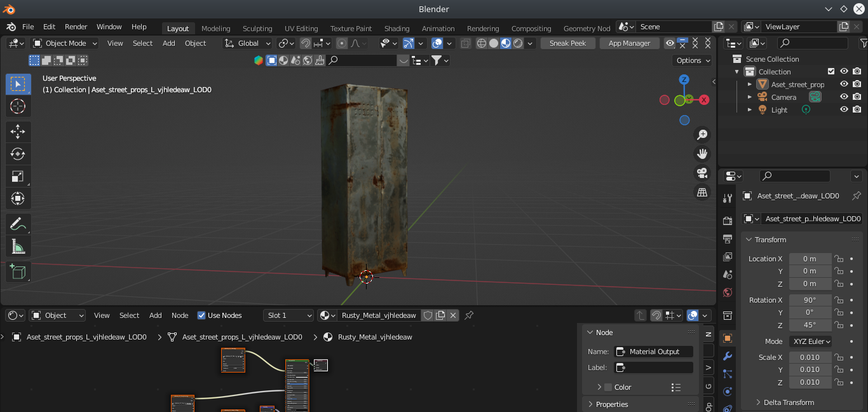This screenshot has height=412, width=868.
Task: Disable the Camera visibility in the Outliner
Action: pyautogui.click(x=844, y=97)
